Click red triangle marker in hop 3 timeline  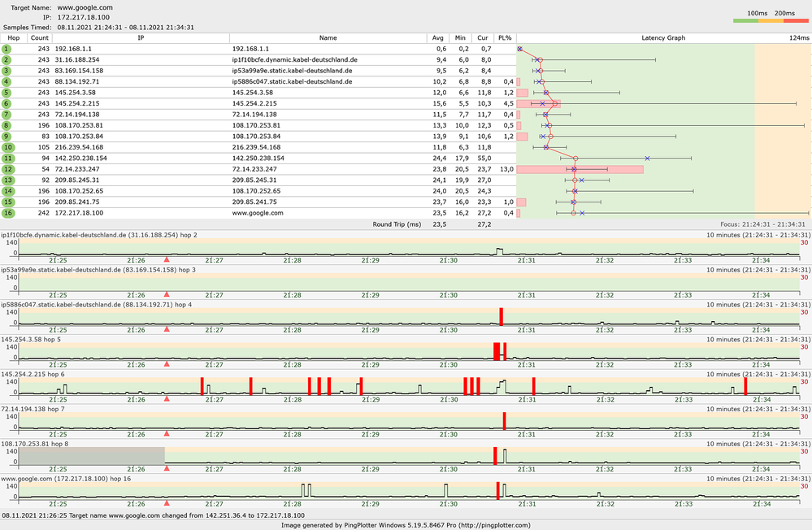(167, 293)
